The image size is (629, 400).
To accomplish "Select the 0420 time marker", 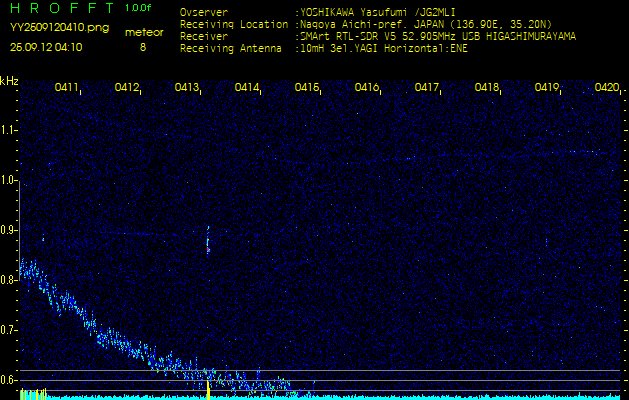I will (x=606, y=88).
